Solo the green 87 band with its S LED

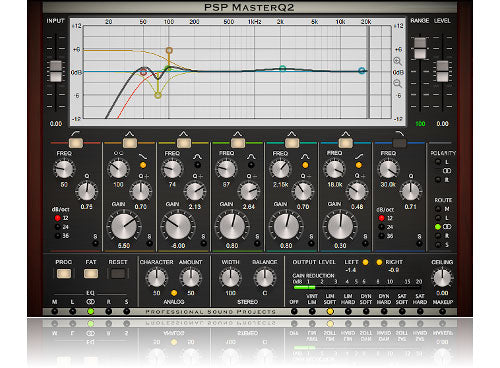(x=257, y=244)
